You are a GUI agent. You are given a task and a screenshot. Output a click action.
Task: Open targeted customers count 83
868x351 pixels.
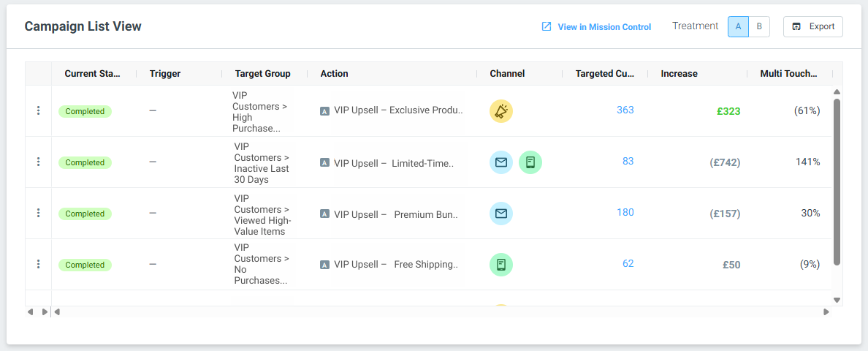pyautogui.click(x=628, y=161)
